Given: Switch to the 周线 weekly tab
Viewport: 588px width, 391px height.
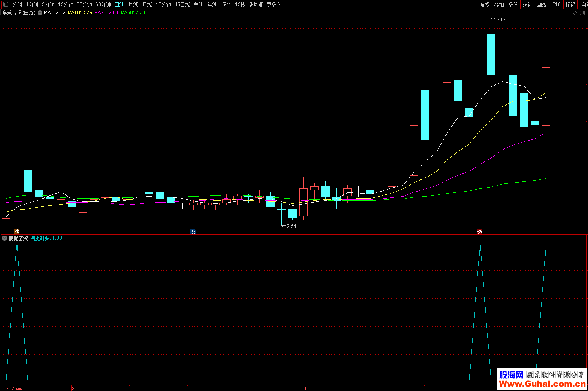Looking at the screenshot, I should coord(133,4).
